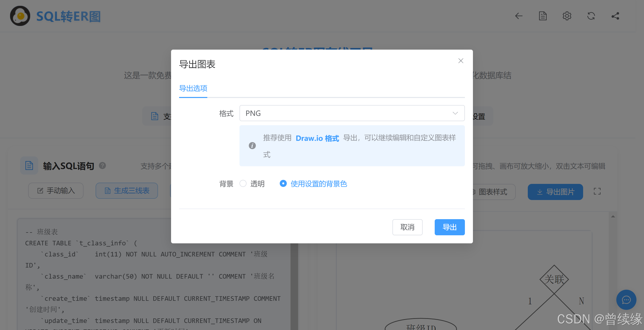Click the chevron arrow of the format selector
This screenshot has width=644, height=330.
[455, 113]
